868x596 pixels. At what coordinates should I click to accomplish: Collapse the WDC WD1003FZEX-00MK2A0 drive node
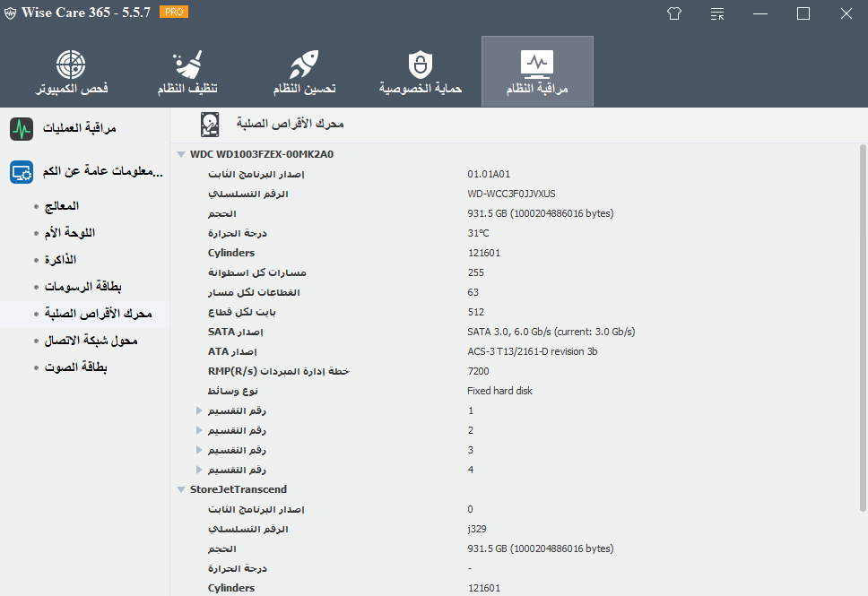[x=181, y=154]
